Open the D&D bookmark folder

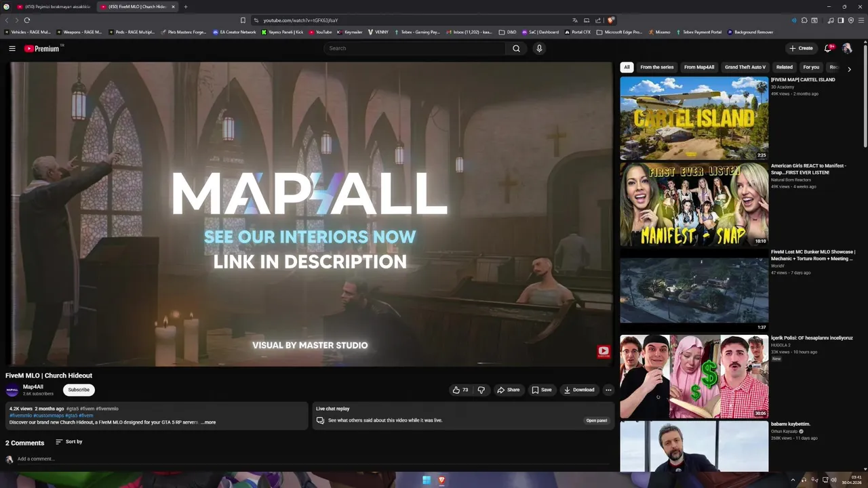507,32
